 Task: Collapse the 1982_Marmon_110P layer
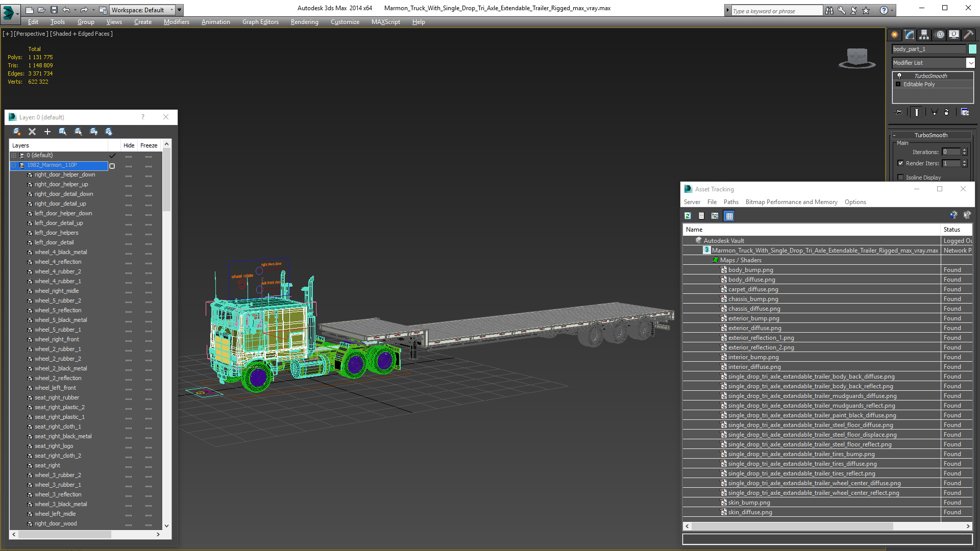pos(14,165)
